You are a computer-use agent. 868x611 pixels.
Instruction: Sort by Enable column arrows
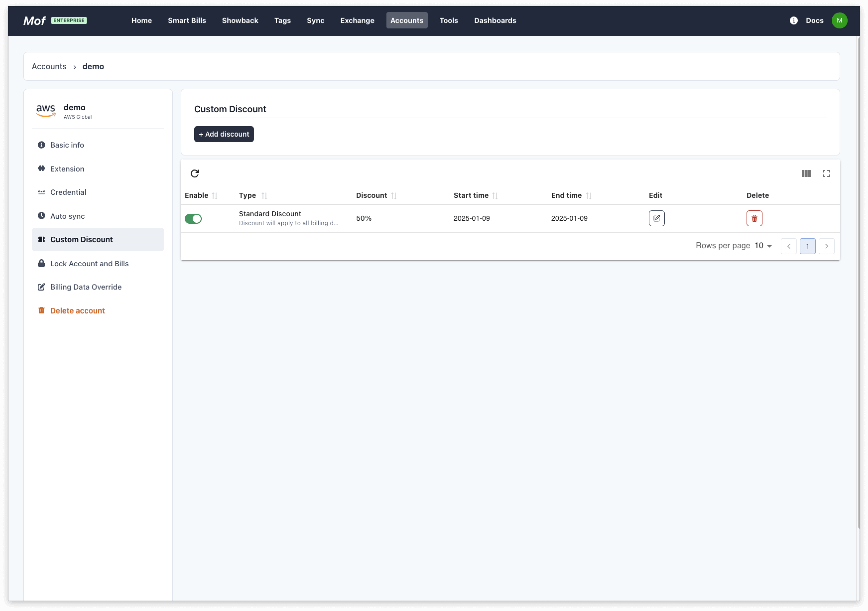tap(215, 196)
